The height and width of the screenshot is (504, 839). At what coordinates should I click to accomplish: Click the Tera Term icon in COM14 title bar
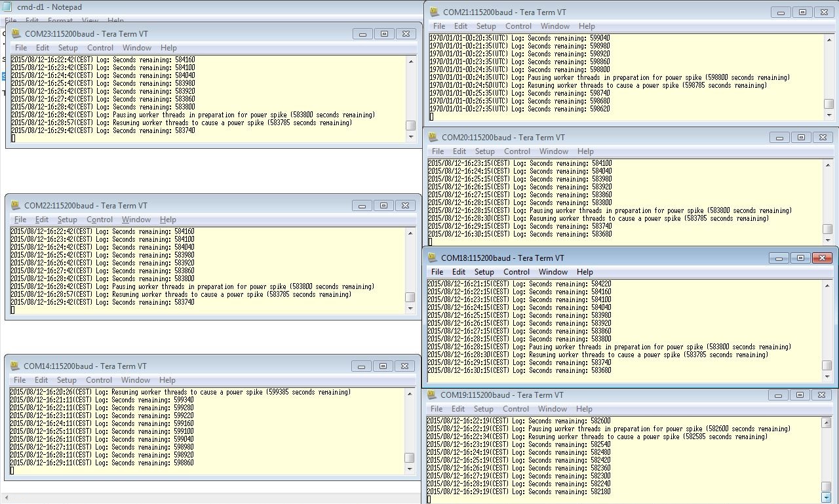coord(15,366)
